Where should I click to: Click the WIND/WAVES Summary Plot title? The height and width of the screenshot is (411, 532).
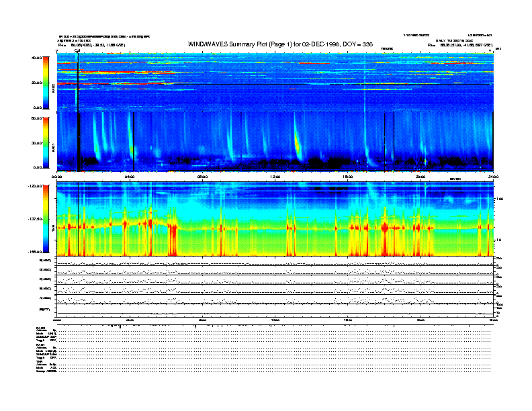tap(280, 44)
